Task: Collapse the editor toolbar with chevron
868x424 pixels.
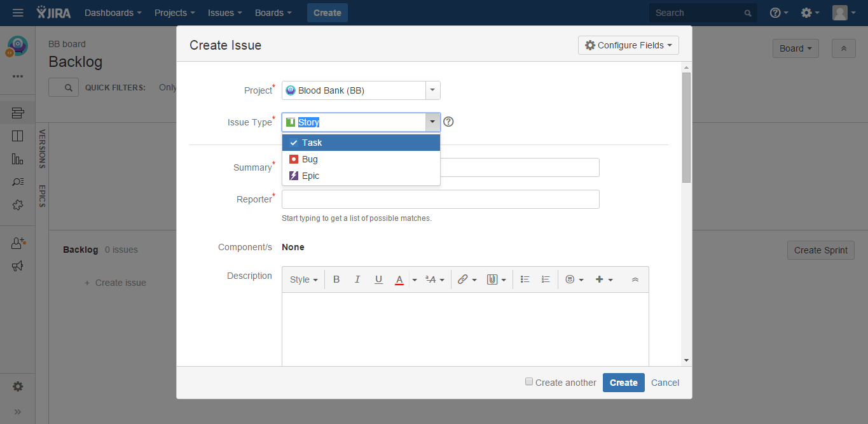Action: (x=635, y=279)
